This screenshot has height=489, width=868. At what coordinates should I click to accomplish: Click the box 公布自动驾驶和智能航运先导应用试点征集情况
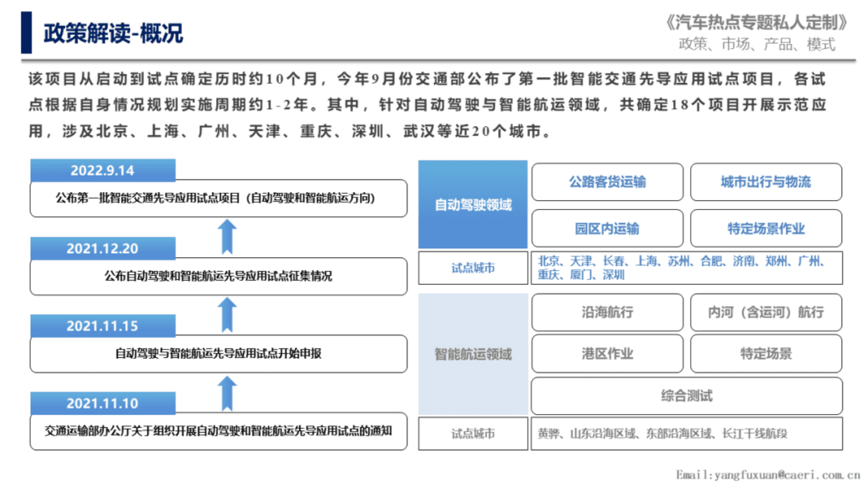(218, 276)
